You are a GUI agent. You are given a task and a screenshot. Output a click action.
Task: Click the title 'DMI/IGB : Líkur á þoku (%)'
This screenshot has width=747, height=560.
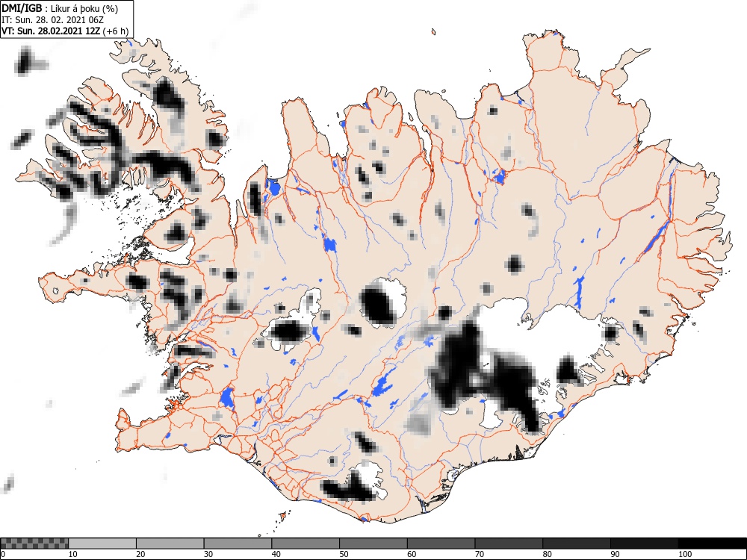click(x=60, y=8)
